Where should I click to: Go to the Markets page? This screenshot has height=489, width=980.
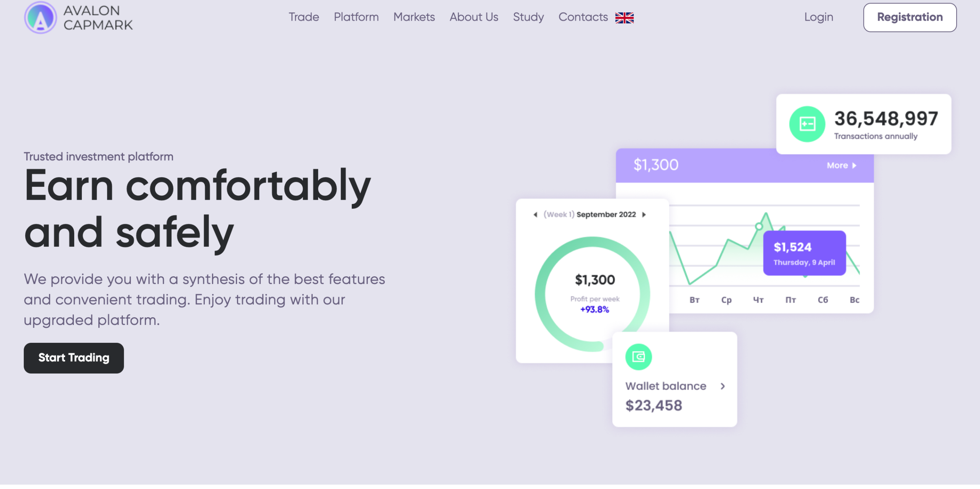[414, 17]
